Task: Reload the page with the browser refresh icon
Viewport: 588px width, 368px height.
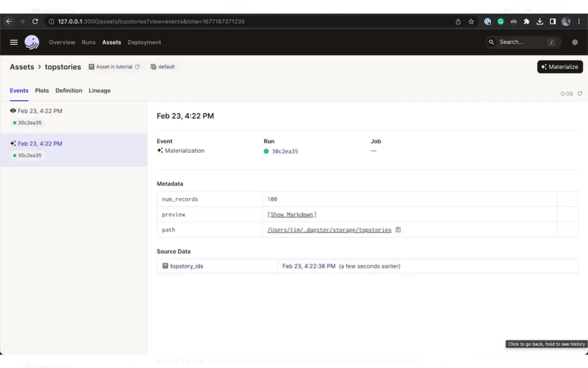Action: (35, 21)
